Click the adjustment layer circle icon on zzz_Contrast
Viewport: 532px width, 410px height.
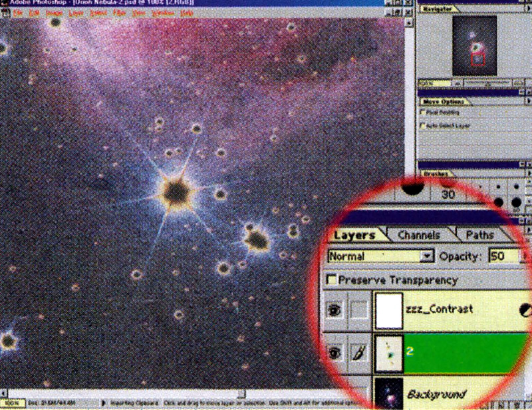[x=524, y=310]
